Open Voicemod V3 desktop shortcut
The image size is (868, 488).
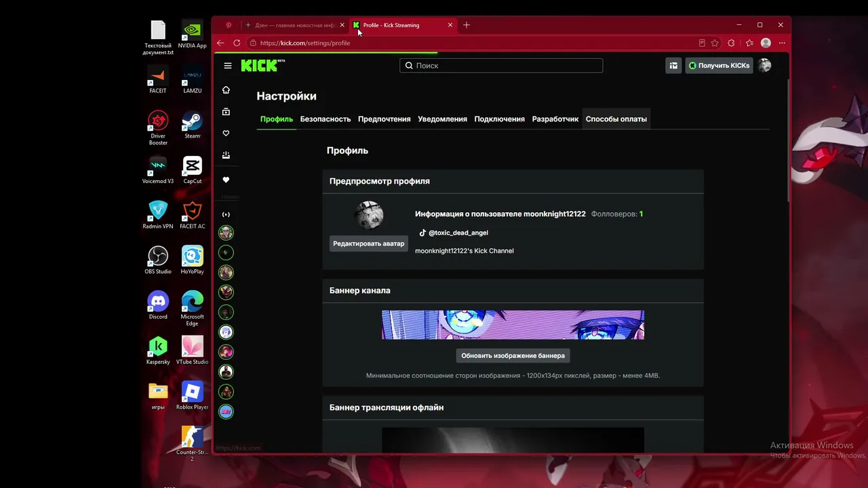tap(158, 169)
